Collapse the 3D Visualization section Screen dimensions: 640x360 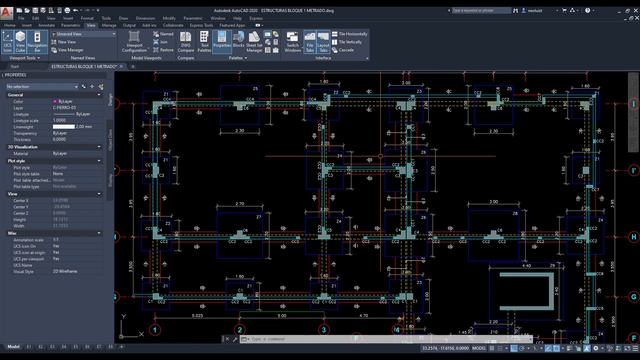[99, 147]
